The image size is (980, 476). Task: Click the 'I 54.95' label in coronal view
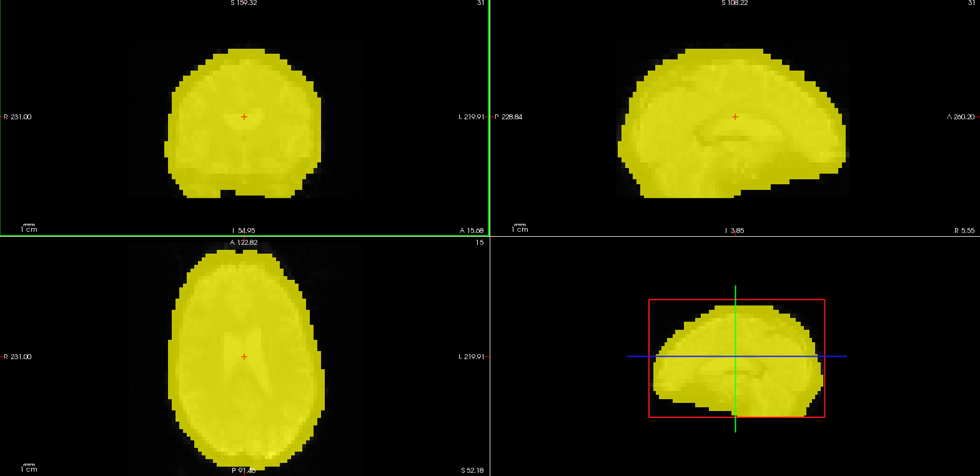[x=244, y=231]
